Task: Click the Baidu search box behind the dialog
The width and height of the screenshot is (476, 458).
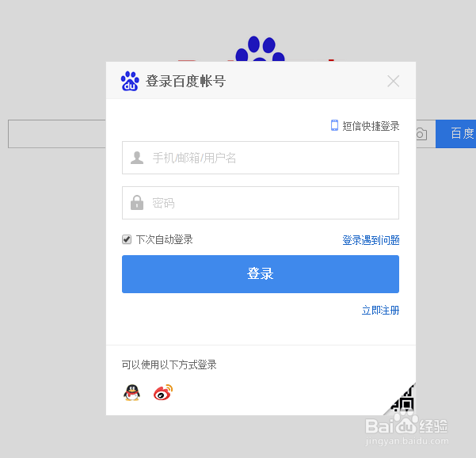Action: 57,134
